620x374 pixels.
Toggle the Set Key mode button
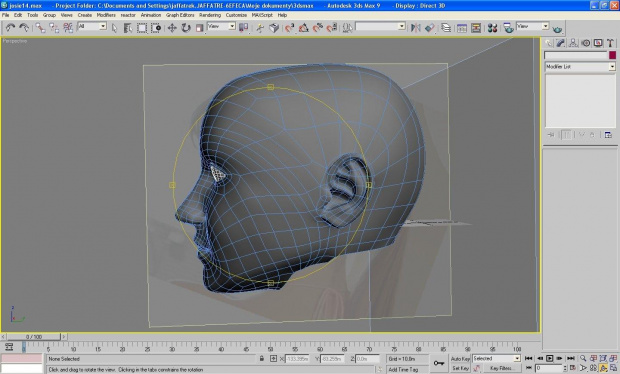(460, 368)
